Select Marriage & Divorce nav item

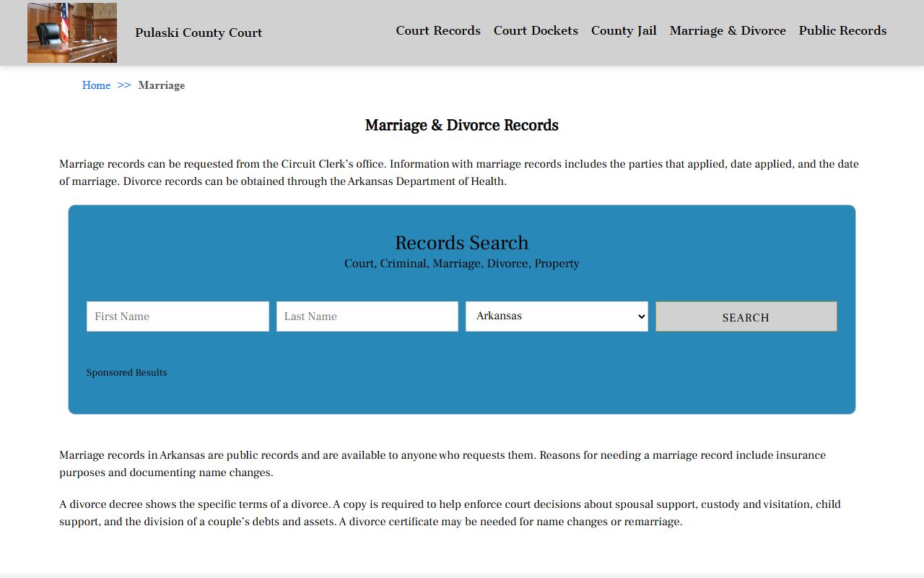tap(728, 30)
